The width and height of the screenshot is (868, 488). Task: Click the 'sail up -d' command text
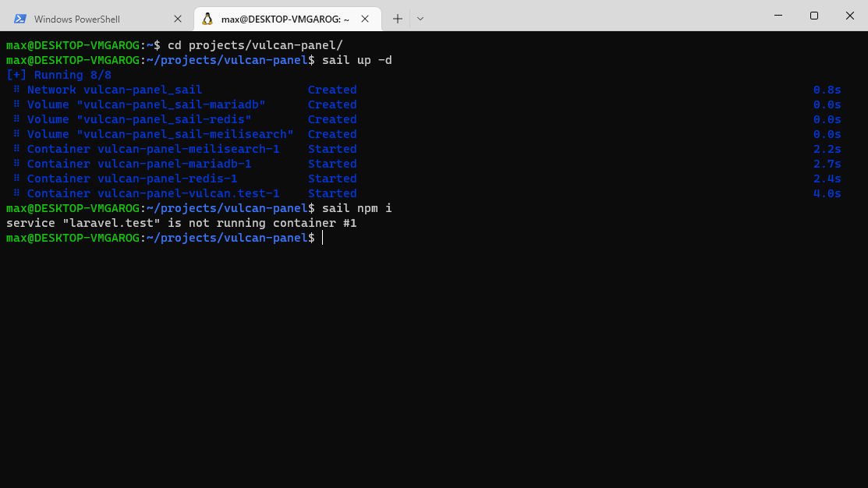356,60
